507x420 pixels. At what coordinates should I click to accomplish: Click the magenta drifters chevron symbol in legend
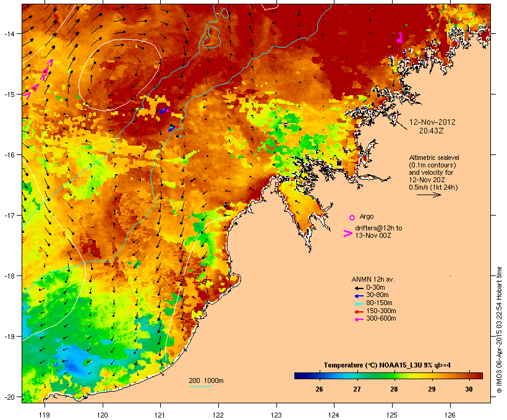coord(347,233)
